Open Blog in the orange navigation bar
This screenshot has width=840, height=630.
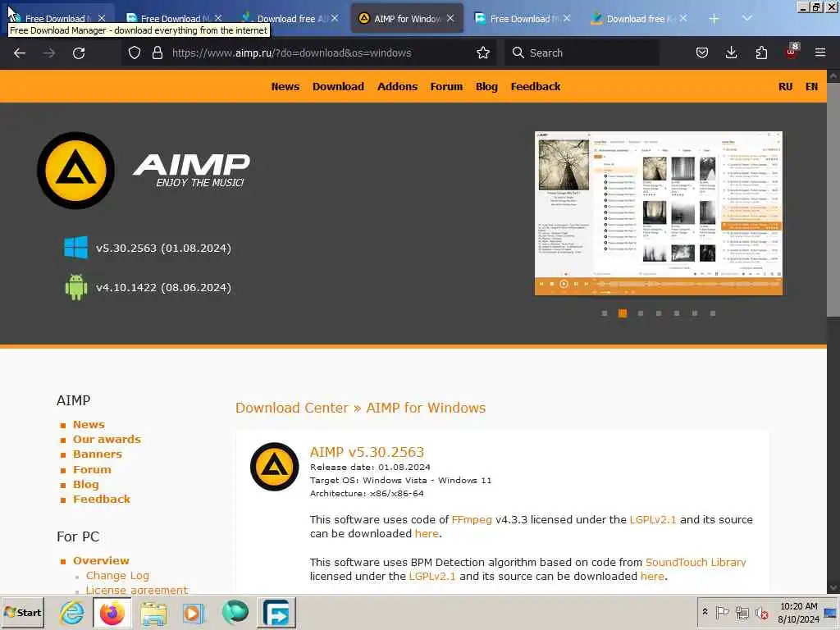tap(486, 86)
